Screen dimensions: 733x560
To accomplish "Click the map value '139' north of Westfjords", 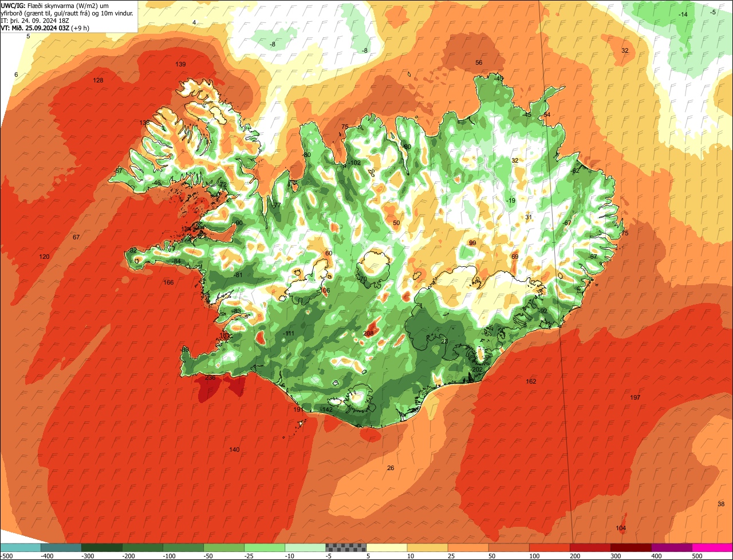I will point(180,64).
